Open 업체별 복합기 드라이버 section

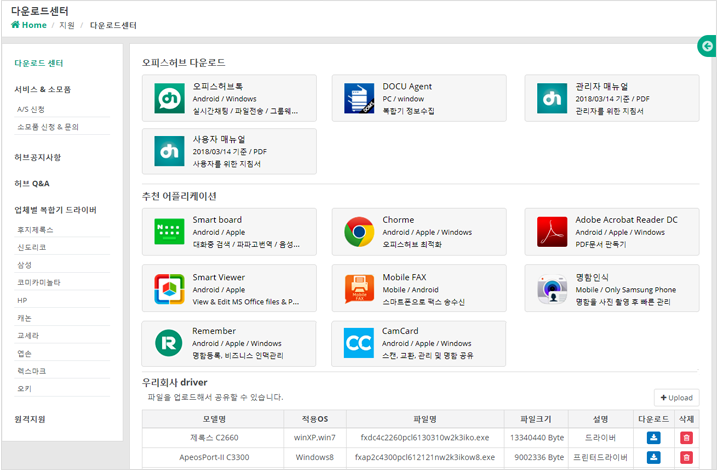pyautogui.click(x=55, y=210)
